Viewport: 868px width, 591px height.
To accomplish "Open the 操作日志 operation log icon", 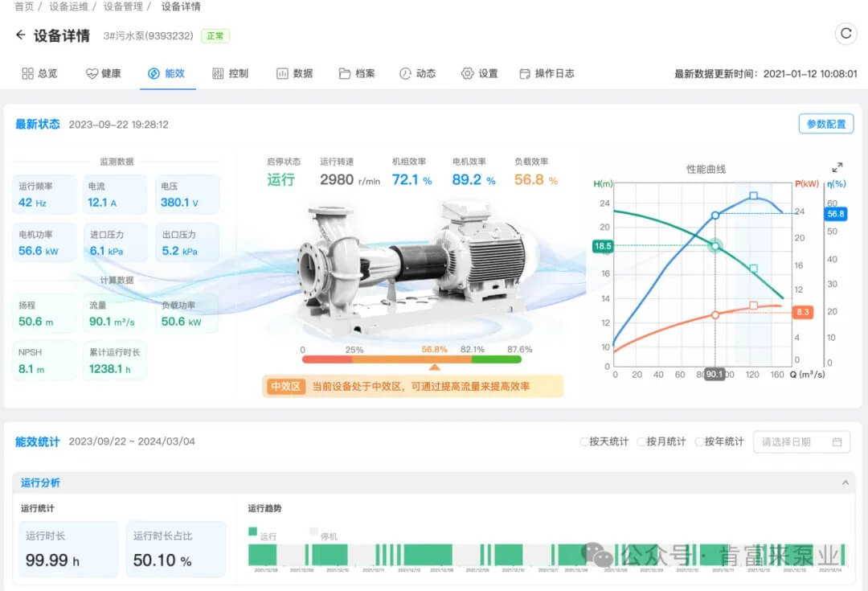I will [524, 73].
